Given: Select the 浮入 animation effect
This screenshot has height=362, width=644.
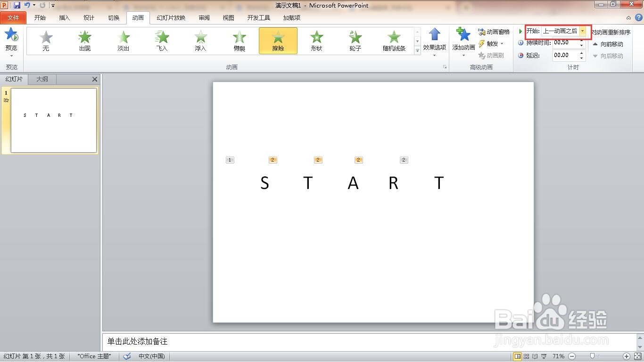Looking at the screenshot, I should pos(201,41).
